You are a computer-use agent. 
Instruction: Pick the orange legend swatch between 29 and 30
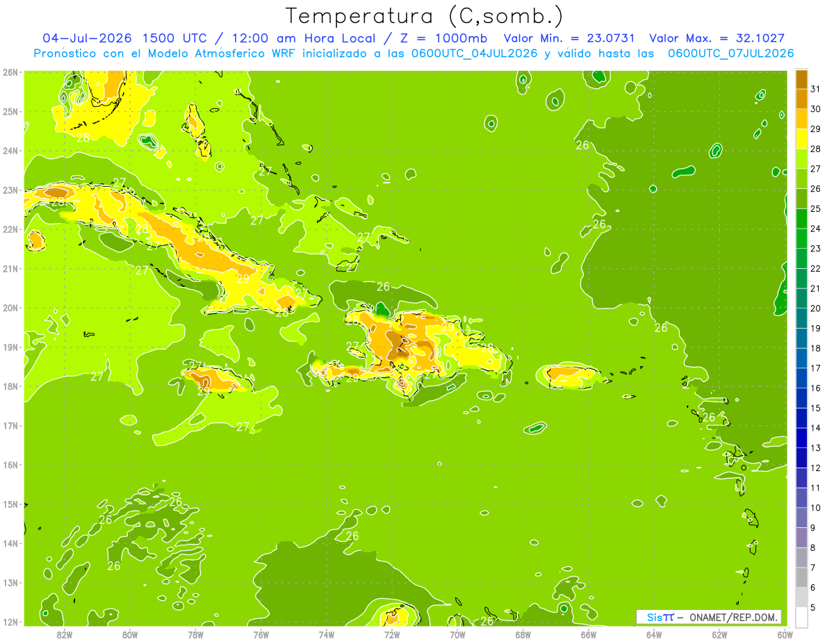coord(801,118)
